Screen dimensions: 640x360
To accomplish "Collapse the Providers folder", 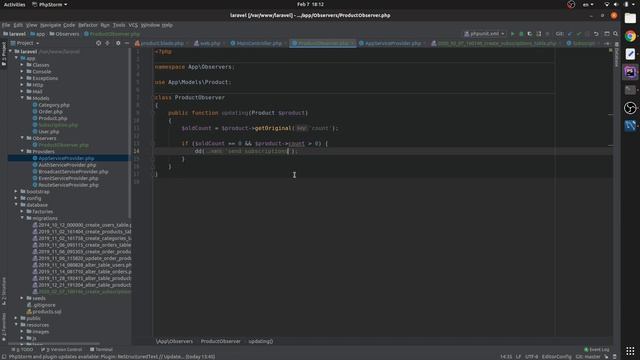I will tap(22, 151).
